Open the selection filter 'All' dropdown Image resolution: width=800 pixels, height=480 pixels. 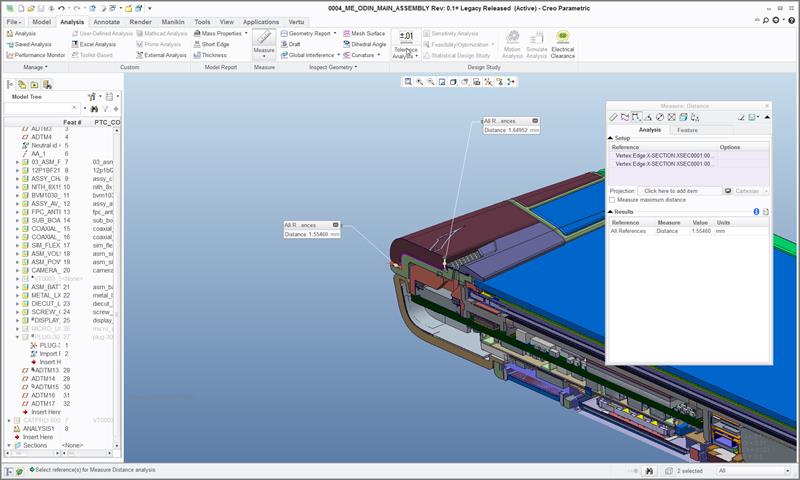pos(753,471)
